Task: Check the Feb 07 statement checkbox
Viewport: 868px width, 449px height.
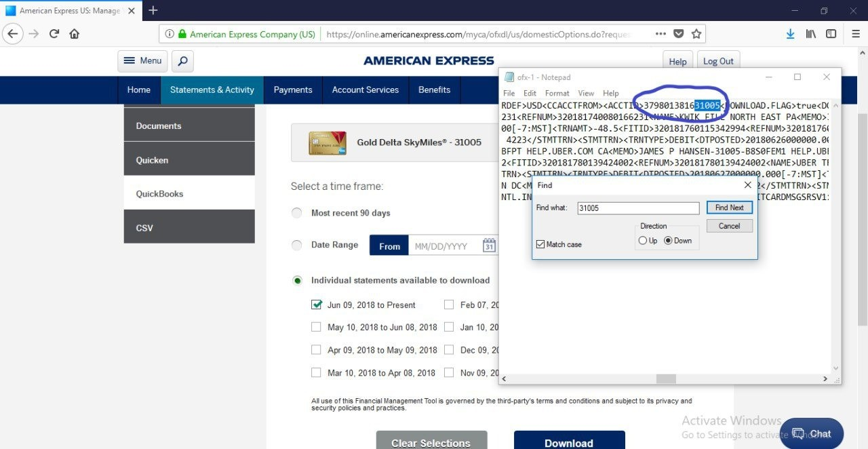Action: tap(449, 305)
